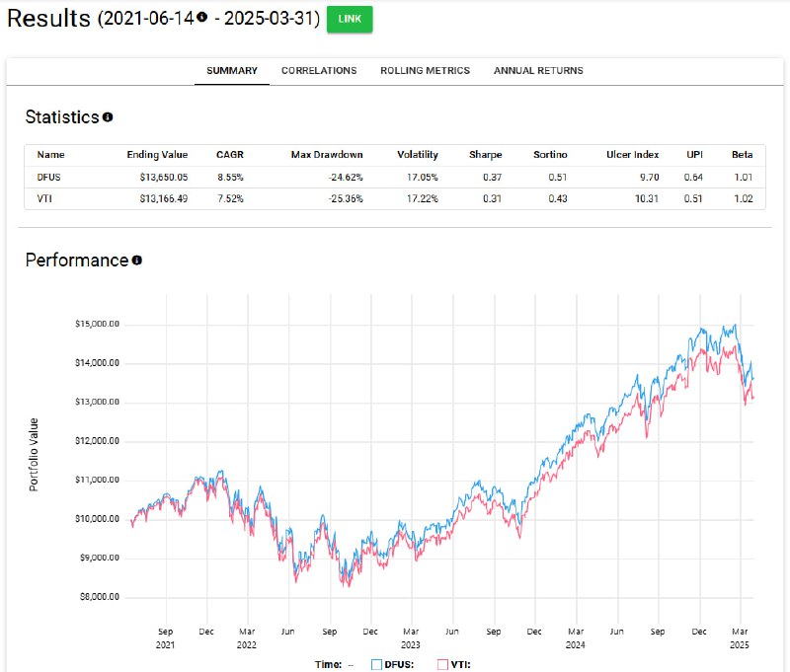The height and width of the screenshot is (672, 790).
Task: Click DFUS ending value $13,650.05
Action: (x=164, y=178)
